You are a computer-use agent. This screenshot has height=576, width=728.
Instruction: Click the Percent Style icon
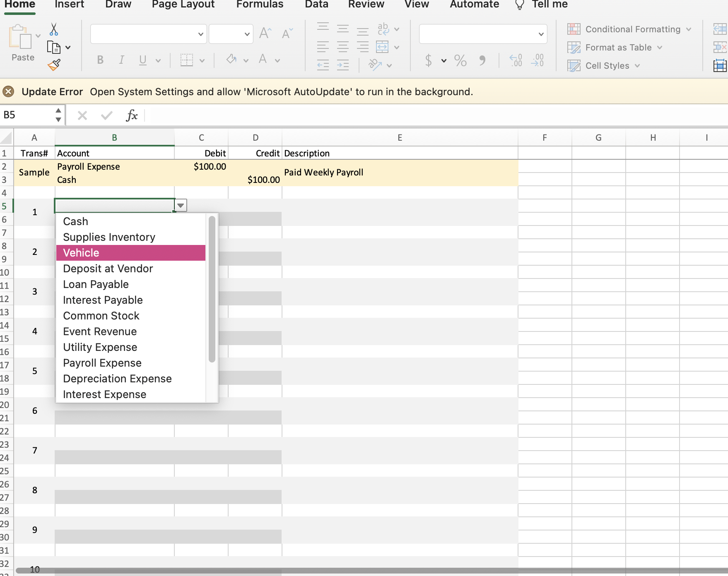[x=460, y=61]
